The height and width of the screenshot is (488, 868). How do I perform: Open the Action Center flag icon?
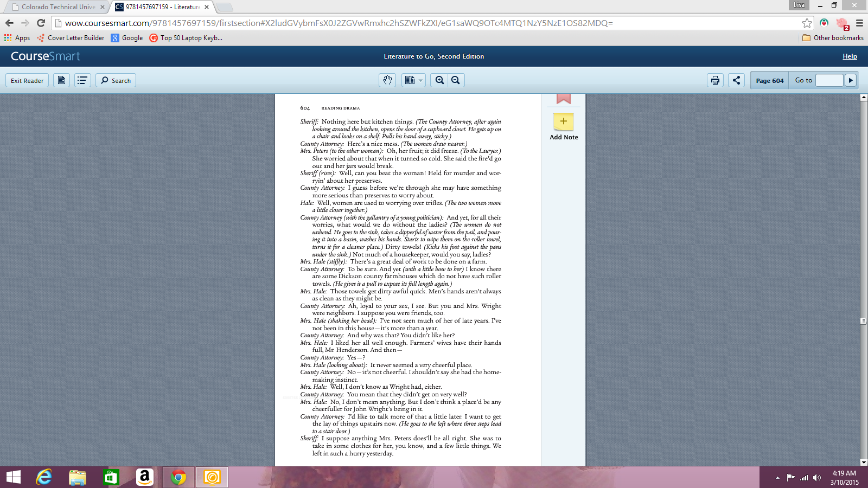pos(790,478)
